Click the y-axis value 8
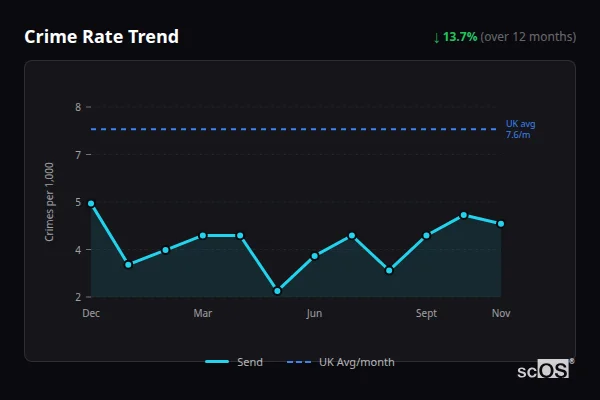Viewport: 600px width, 400px height. pos(78,107)
